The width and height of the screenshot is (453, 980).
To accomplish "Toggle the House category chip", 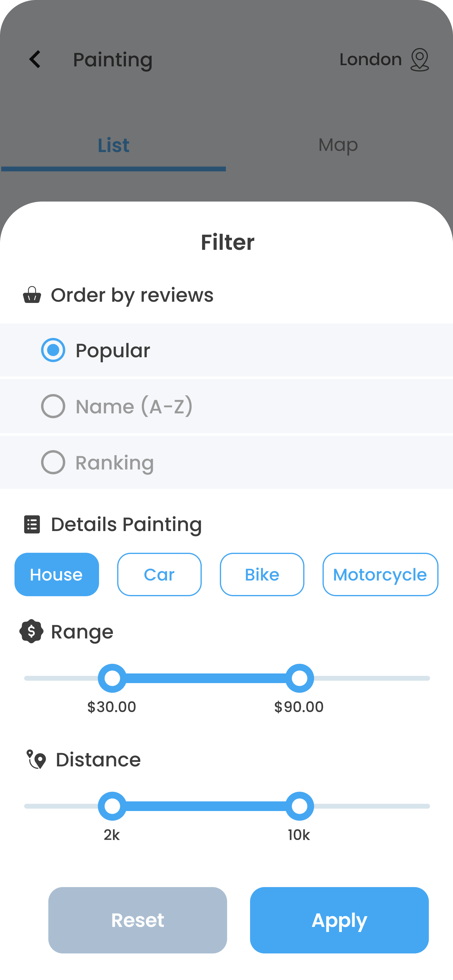I will coord(57,574).
